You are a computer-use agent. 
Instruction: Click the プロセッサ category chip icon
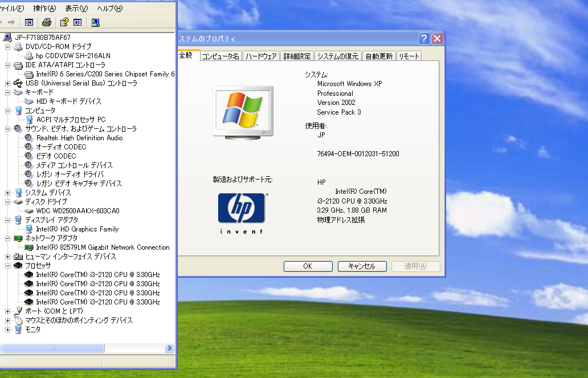(x=18, y=265)
